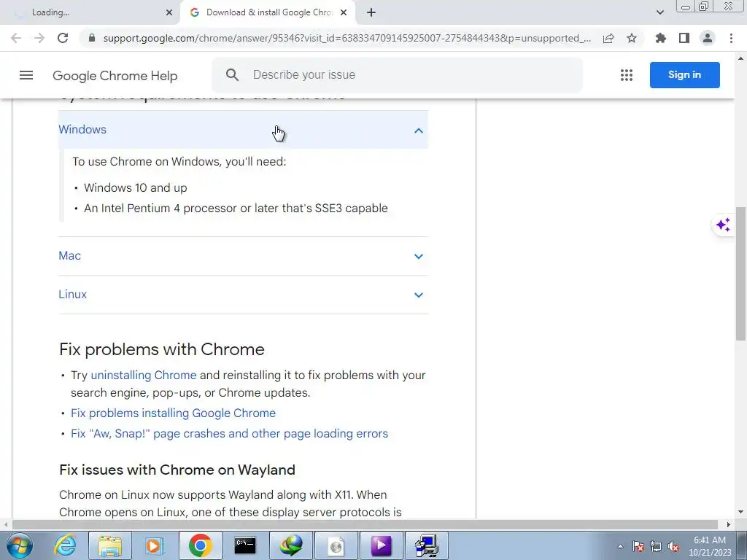Click the lock icon in address bar
Image resolution: width=747 pixels, height=560 pixels.
click(x=92, y=38)
